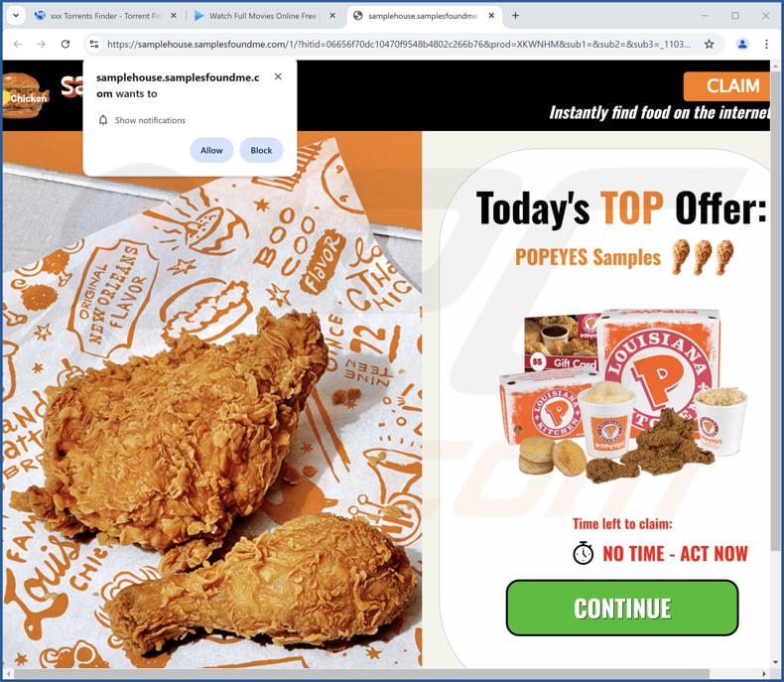
Task: Allow notifications in permission popup
Action: tap(211, 150)
